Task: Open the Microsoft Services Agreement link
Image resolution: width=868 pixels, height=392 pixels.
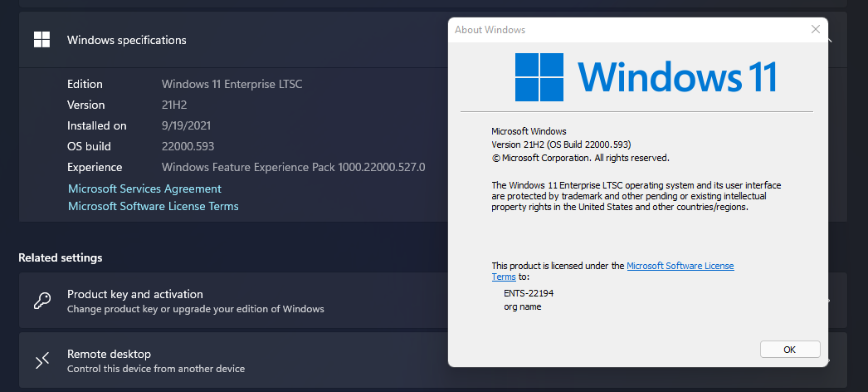Action: (144, 189)
